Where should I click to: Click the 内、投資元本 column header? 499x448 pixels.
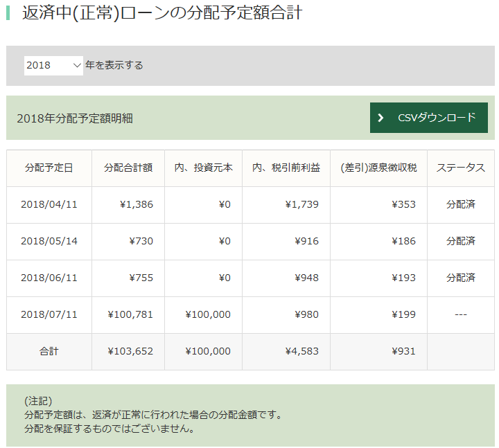click(x=203, y=168)
